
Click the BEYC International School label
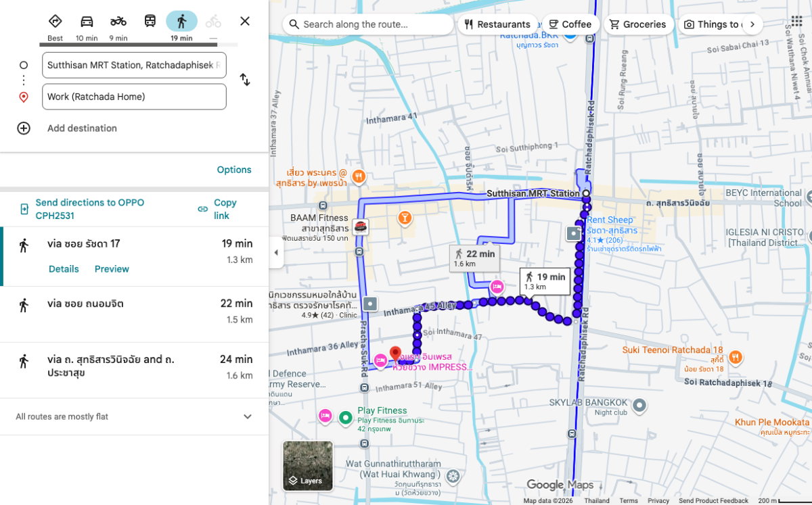765,197
